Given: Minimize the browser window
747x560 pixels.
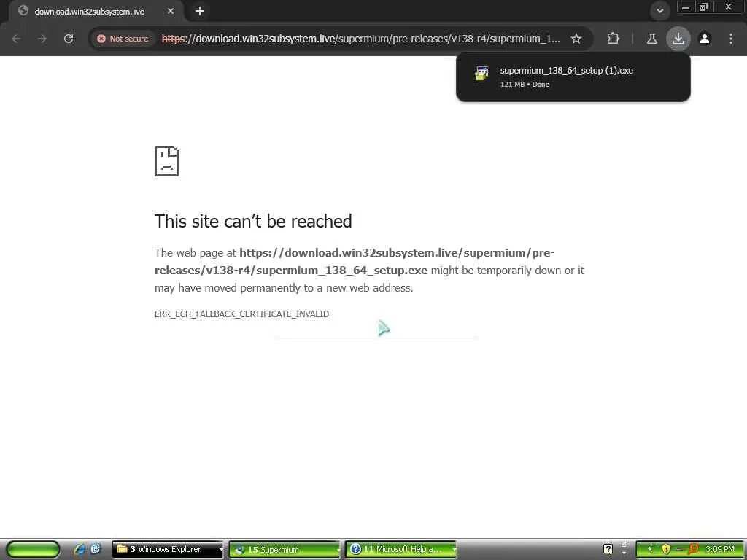Looking at the screenshot, I should [x=686, y=7].
